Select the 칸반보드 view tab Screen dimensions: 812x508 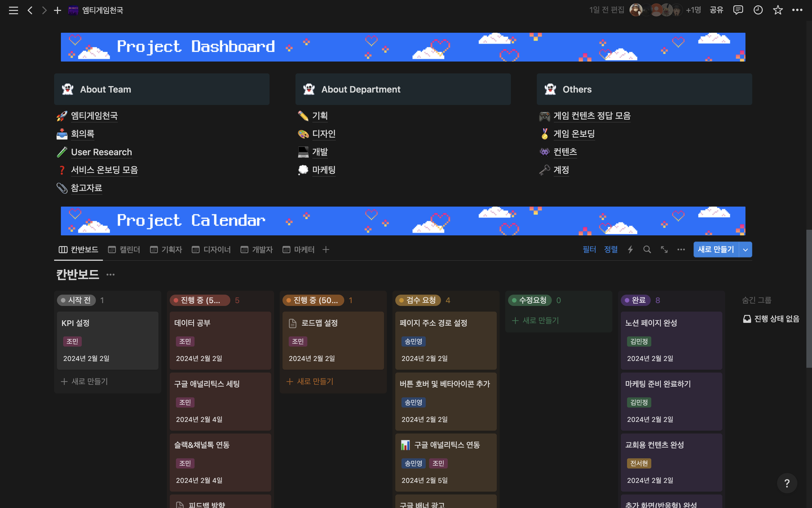78,250
